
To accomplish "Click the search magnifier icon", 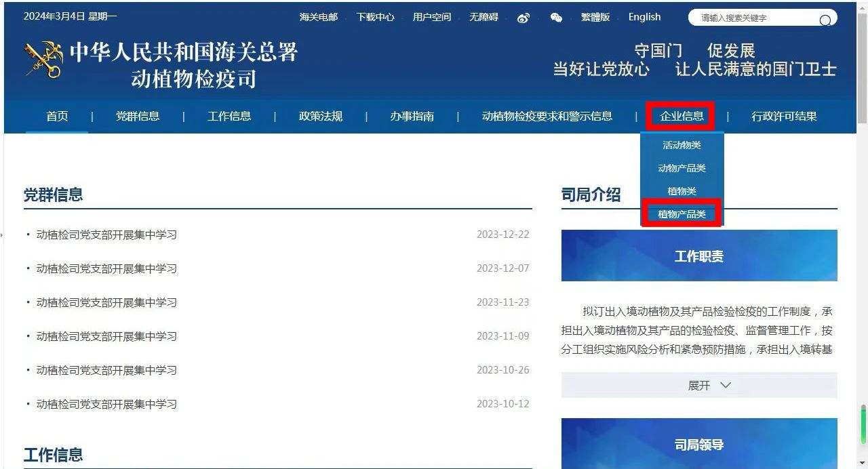I will click(825, 20).
